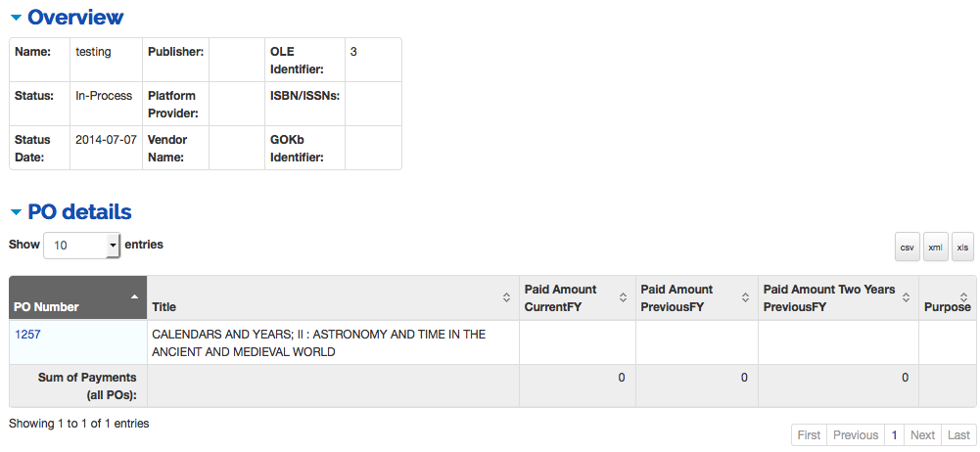Go to Last page
This screenshot has height=452, width=980.
[958, 435]
